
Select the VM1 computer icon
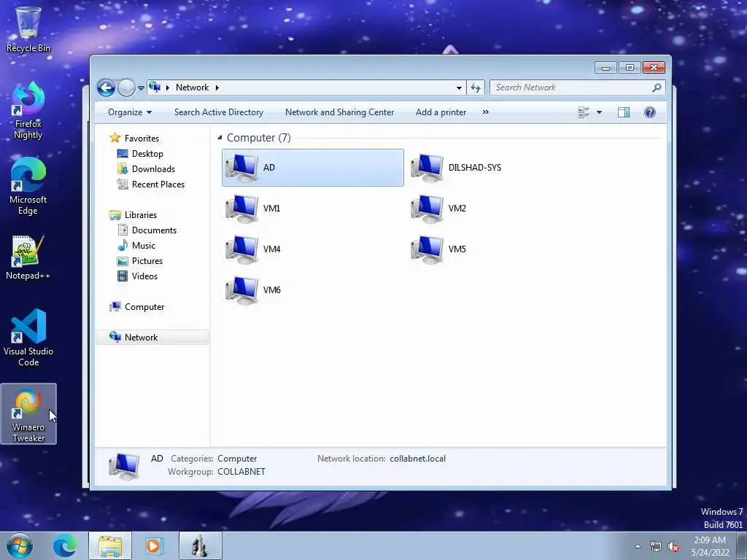point(242,209)
